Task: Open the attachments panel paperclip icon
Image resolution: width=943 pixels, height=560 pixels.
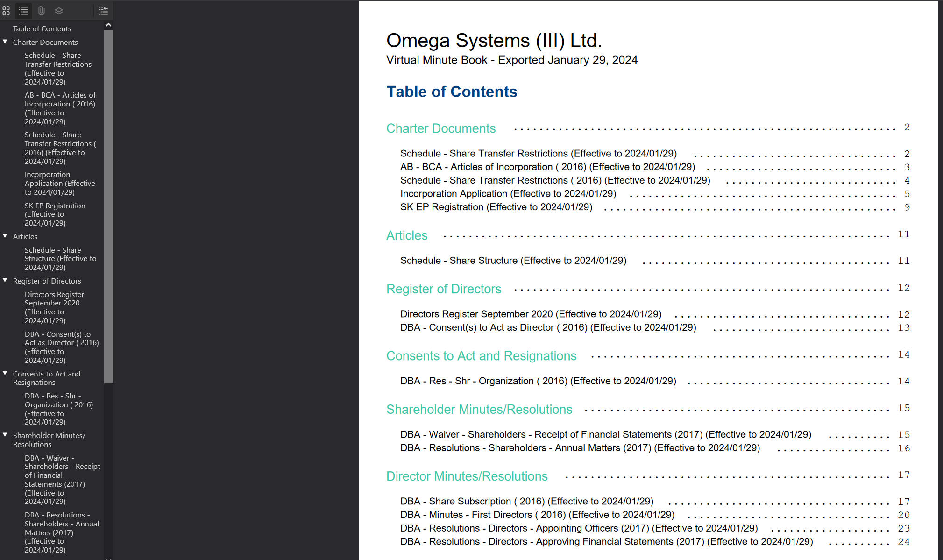Action: [41, 10]
